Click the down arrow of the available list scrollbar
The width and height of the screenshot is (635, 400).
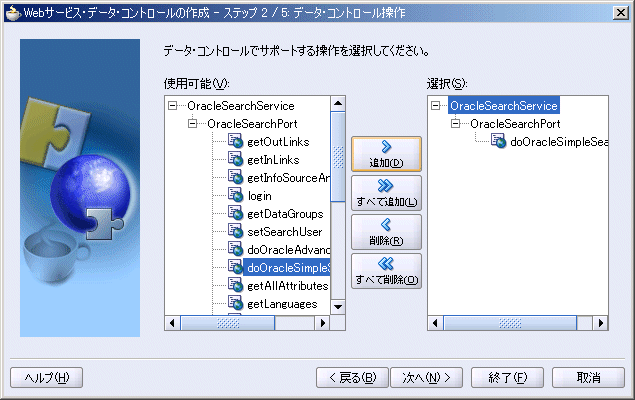pos(338,307)
